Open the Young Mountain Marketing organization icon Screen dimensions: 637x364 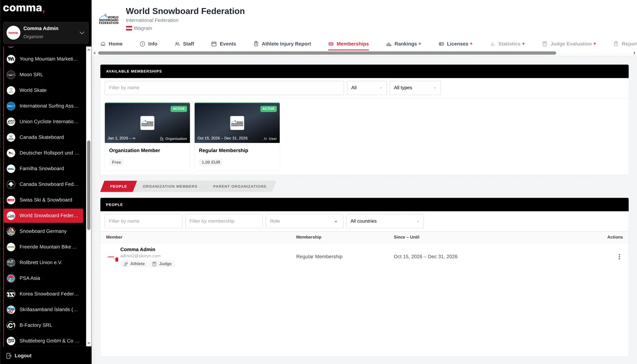click(11, 59)
